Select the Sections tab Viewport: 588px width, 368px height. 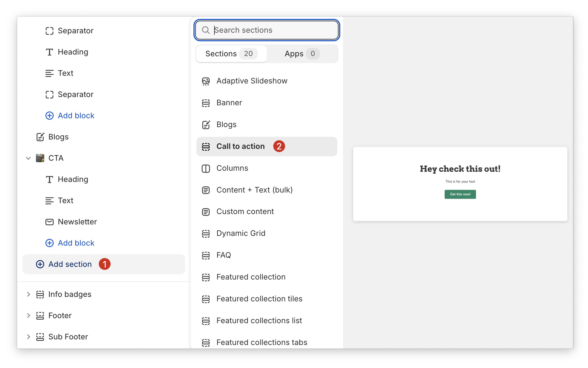coord(231,54)
